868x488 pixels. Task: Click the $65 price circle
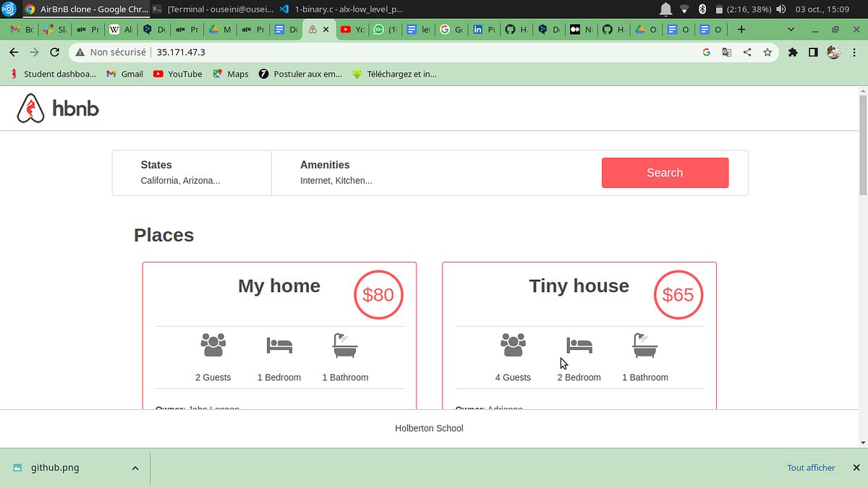[678, 295]
